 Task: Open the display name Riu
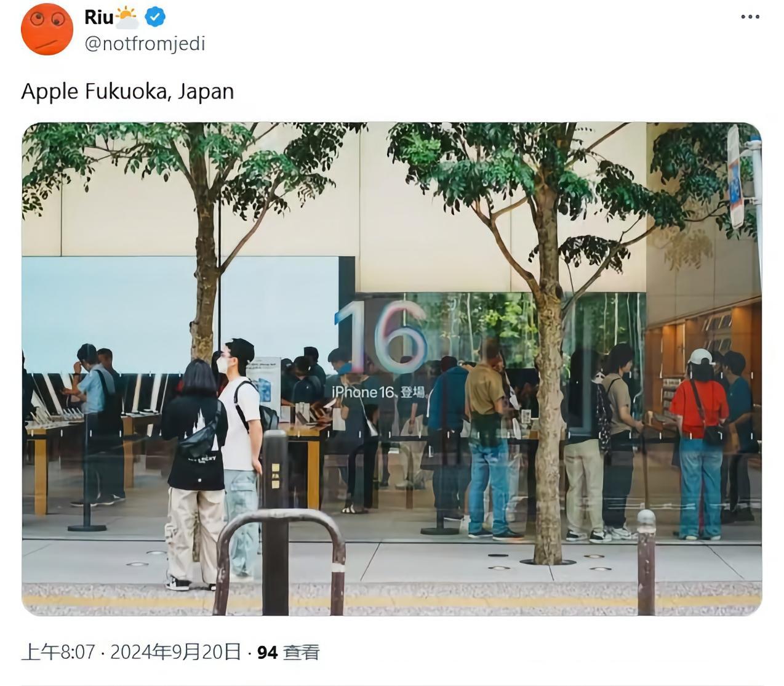click(x=98, y=17)
